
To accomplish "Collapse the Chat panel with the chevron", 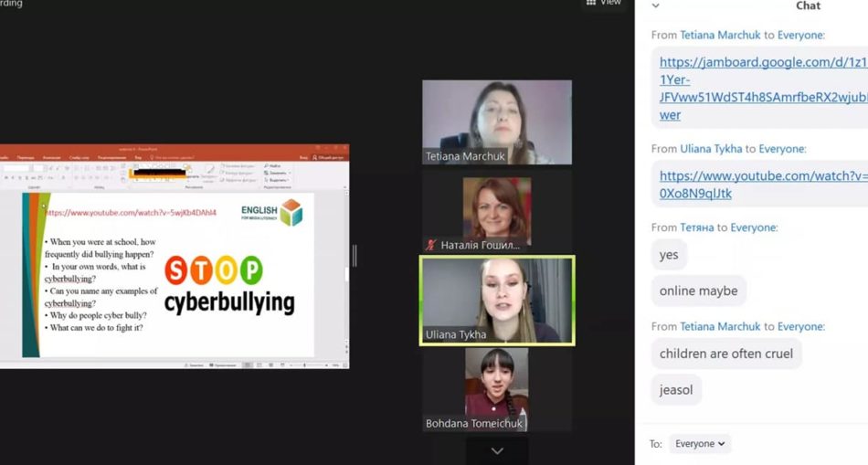I will 655,5.
